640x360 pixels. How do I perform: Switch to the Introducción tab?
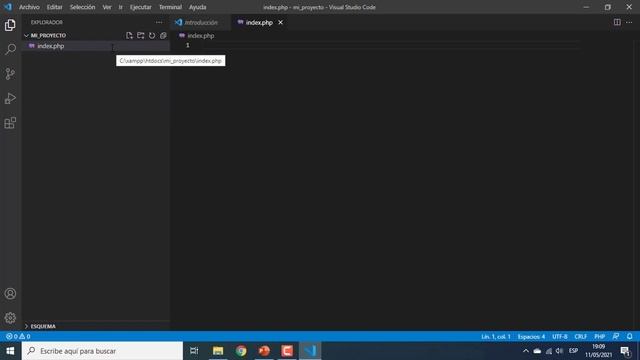pos(200,22)
